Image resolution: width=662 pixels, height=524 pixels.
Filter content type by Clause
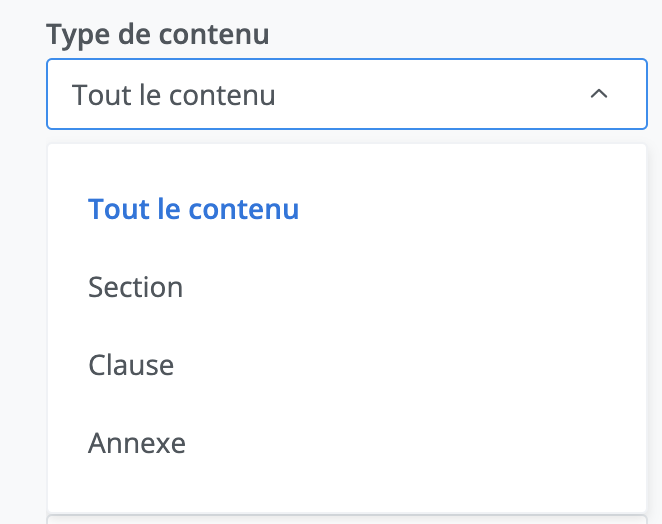pos(131,365)
